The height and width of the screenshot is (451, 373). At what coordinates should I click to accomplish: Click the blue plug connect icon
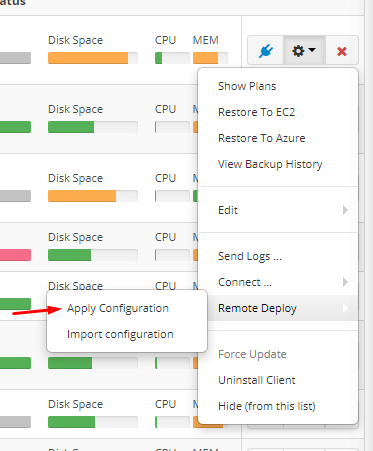point(266,51)
